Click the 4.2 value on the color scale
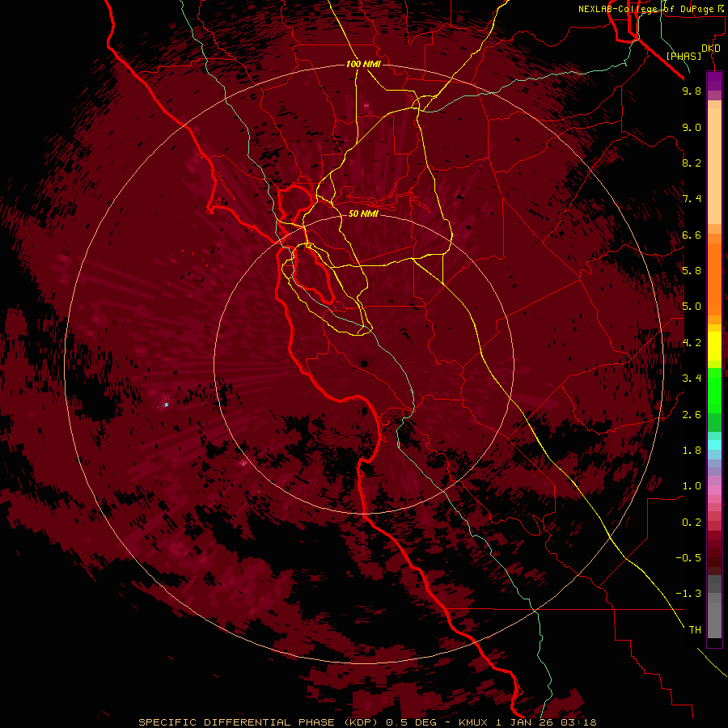This screenshot has width=728, height=728. (x=692, y=343)
